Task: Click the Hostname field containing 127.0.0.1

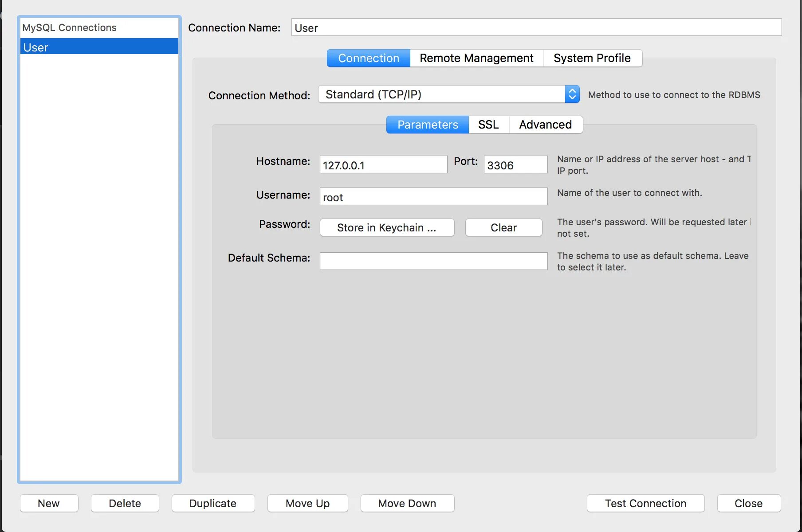Action: pyautogui.click(x=383, y=165)
